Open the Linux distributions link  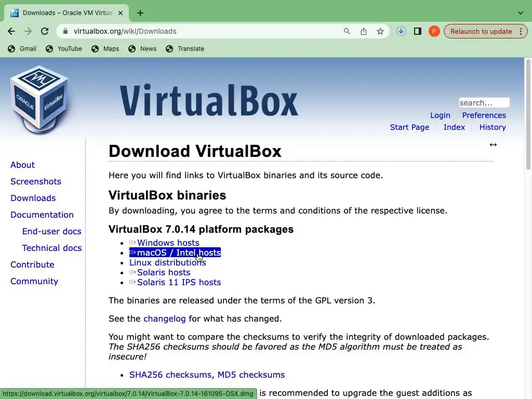click(x=168, y=262)
